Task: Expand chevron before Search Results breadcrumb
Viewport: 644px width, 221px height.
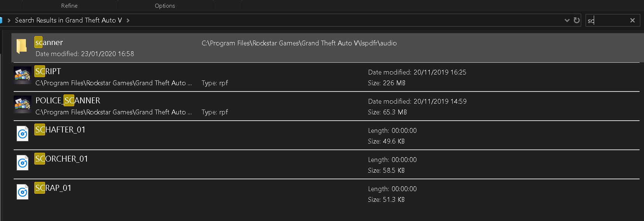Action: tap(9, 20)
